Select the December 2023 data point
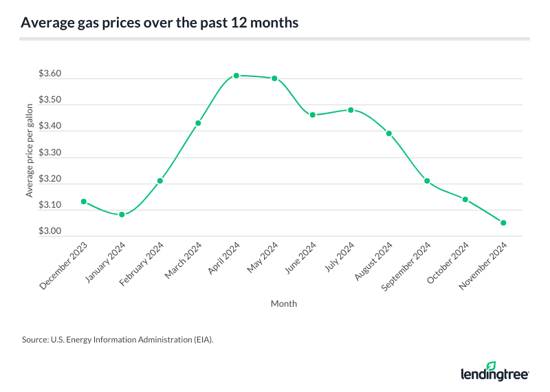Viewport: 550px width, 392px height. [84, 202]
